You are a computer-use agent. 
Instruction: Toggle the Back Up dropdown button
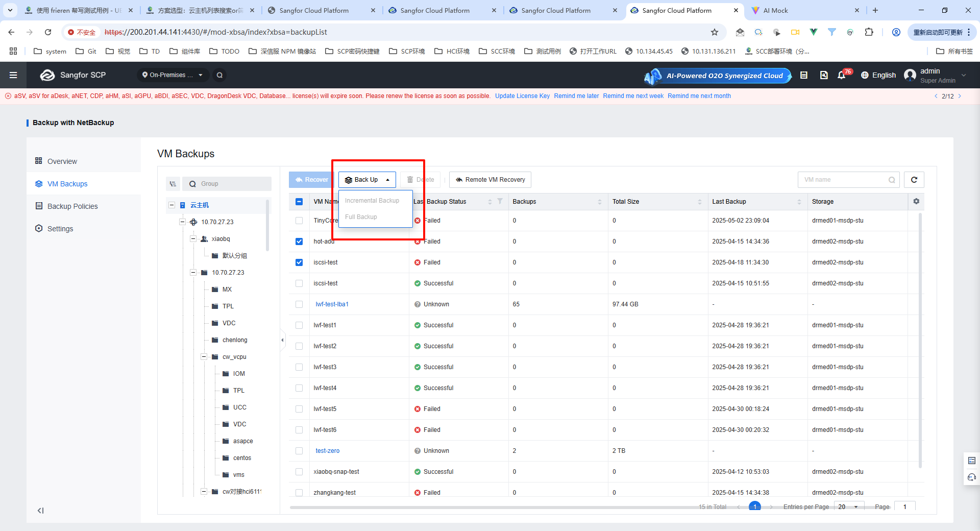coord(367,180)
